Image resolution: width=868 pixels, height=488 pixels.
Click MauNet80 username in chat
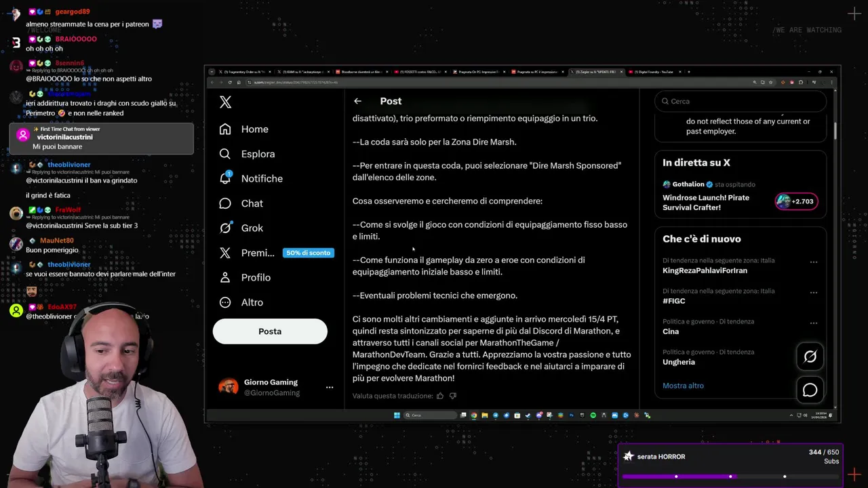(56, 241)
